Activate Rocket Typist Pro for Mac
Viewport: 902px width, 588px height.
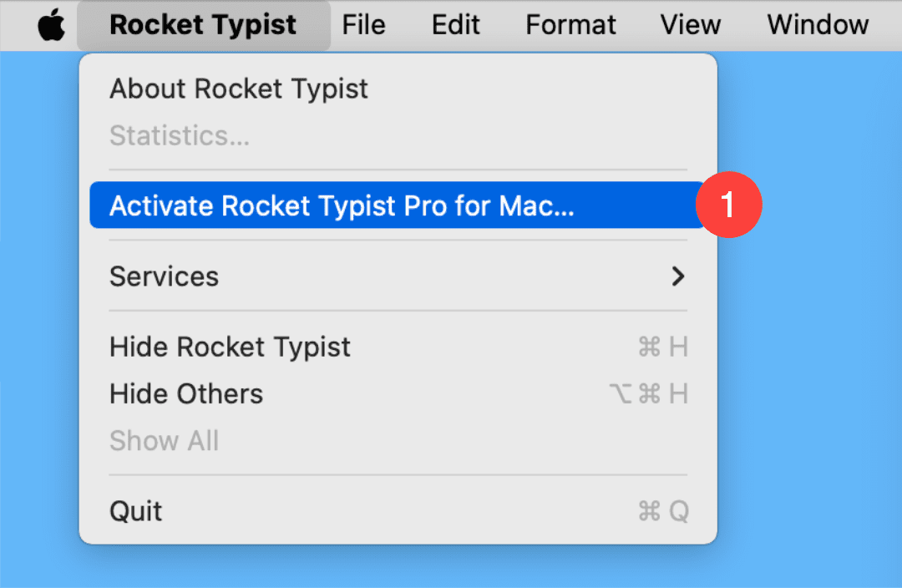(x=398, y=205)
